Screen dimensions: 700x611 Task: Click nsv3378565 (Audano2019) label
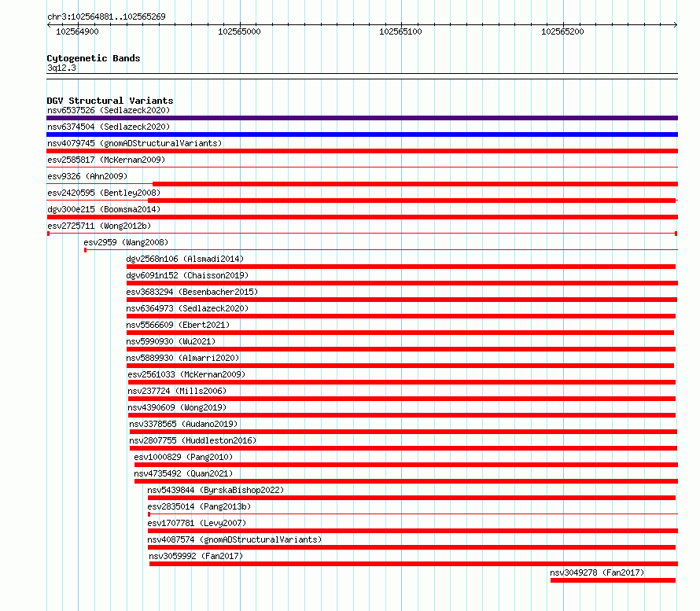183,424
